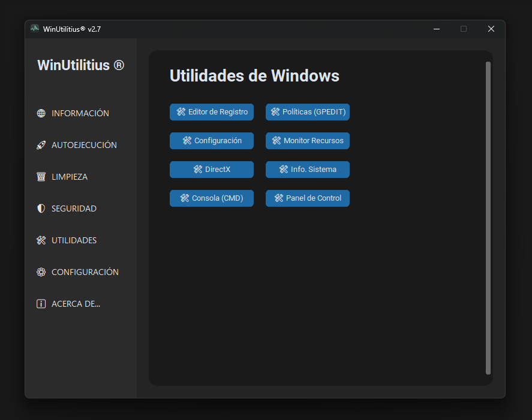The image size is (532, 420).
Task: Switch to the SEGURIDAD section
Action: (x=74, y=209)
